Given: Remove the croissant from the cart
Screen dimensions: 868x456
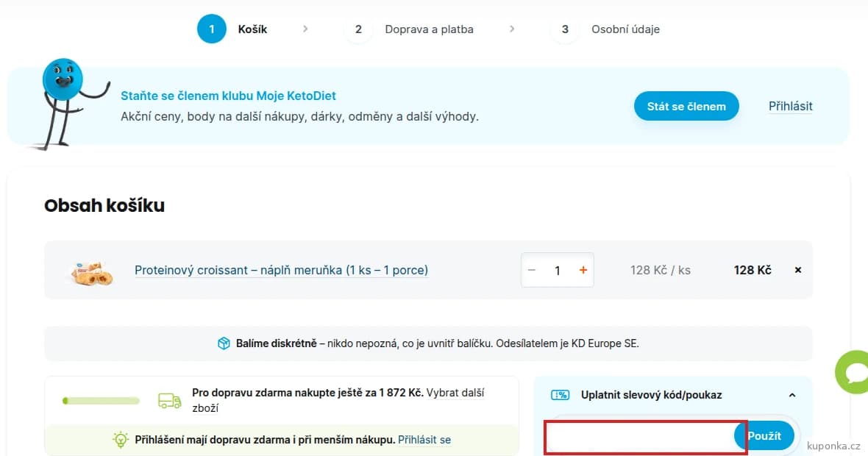Looking at the screenshot, I should (797, 270).
